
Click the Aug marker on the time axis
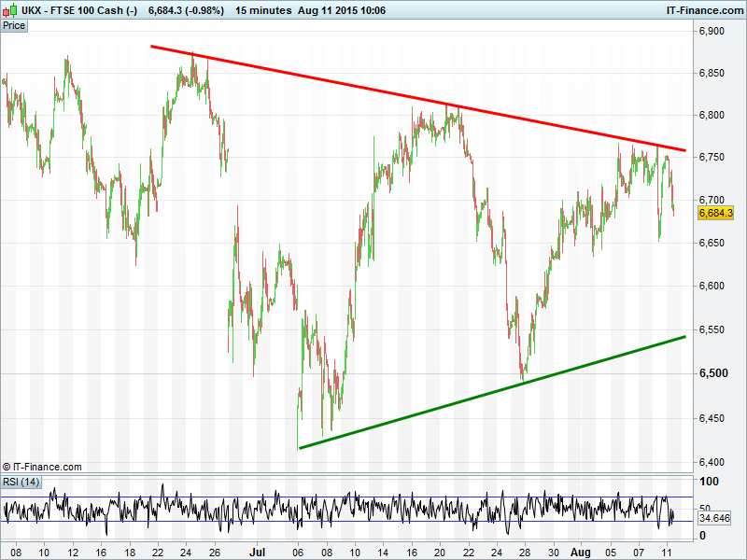[x=581, y=553]
